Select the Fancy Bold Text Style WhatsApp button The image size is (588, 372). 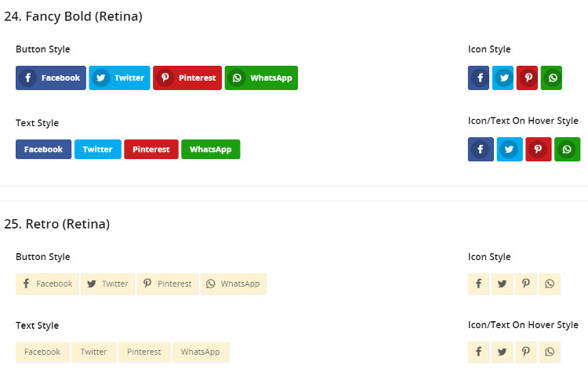pyautogui.click(x=210, y=149)
